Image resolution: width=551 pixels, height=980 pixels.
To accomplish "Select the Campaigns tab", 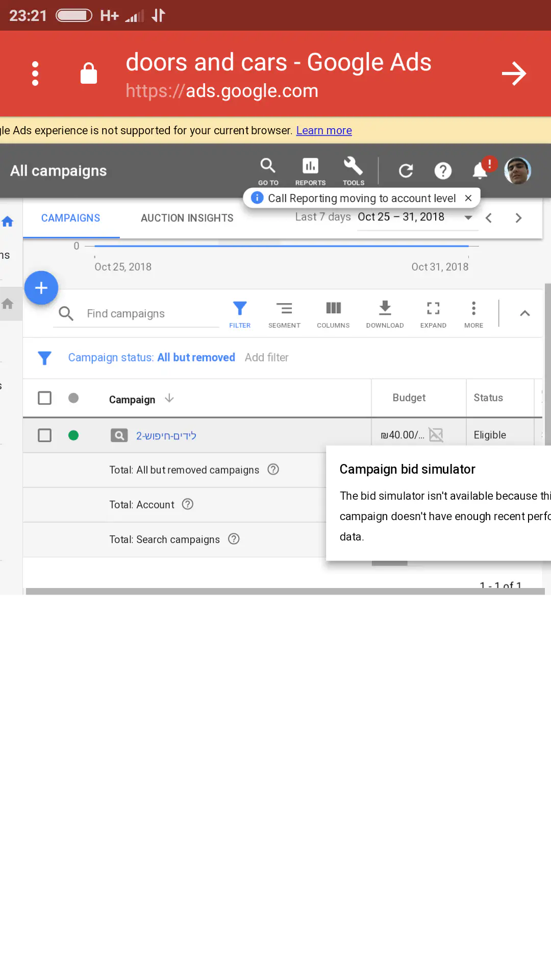I will tap(71, 218).
